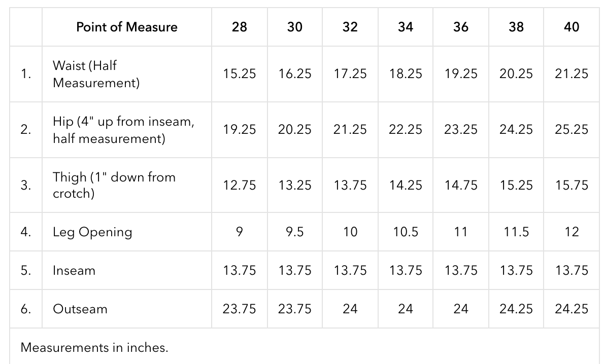Click the "Outseam" row label
The height and width of the screenshot is (364, 604).
[80, 309]
